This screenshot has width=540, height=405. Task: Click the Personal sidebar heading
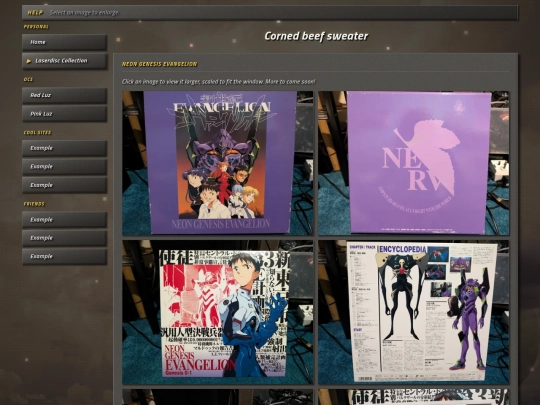coord(36,27)
